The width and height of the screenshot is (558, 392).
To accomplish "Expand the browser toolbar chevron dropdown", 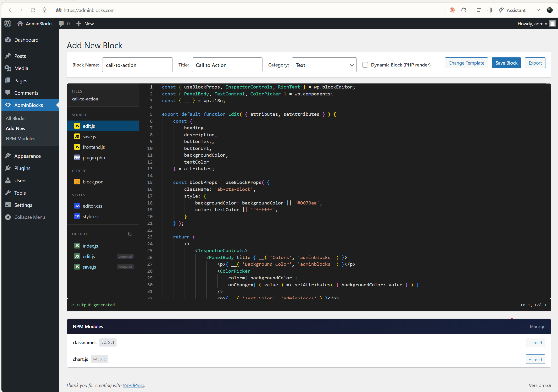I will (x=538, y=10).
